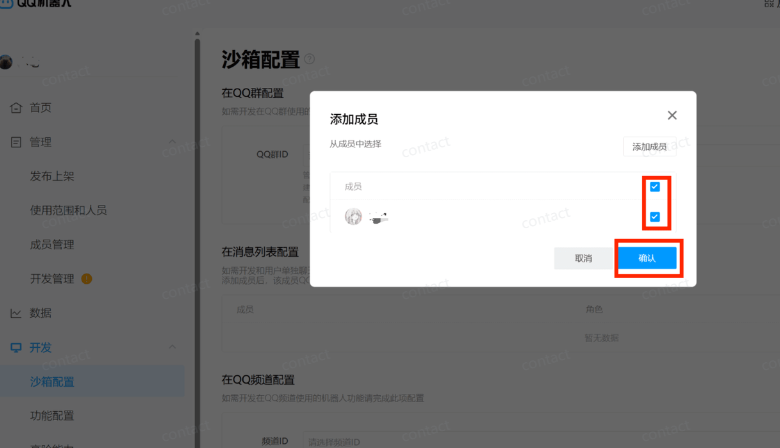Uncheck the member row checkbox
Viewport: 780px width, 448px height.
coord(655,217)
